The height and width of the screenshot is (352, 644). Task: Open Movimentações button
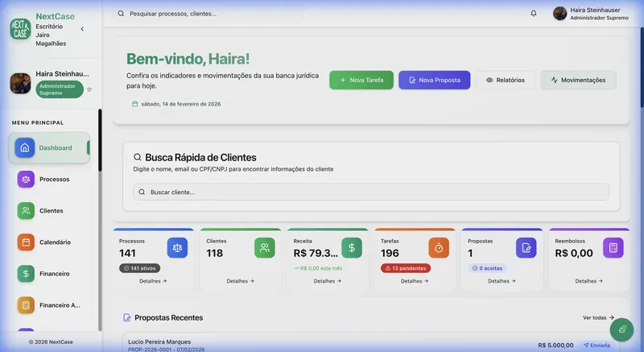pos(578,80)
